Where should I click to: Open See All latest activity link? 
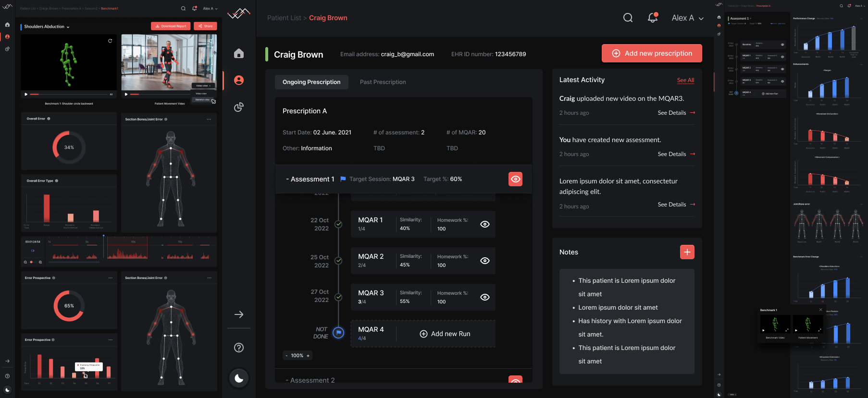click(685, 80)
